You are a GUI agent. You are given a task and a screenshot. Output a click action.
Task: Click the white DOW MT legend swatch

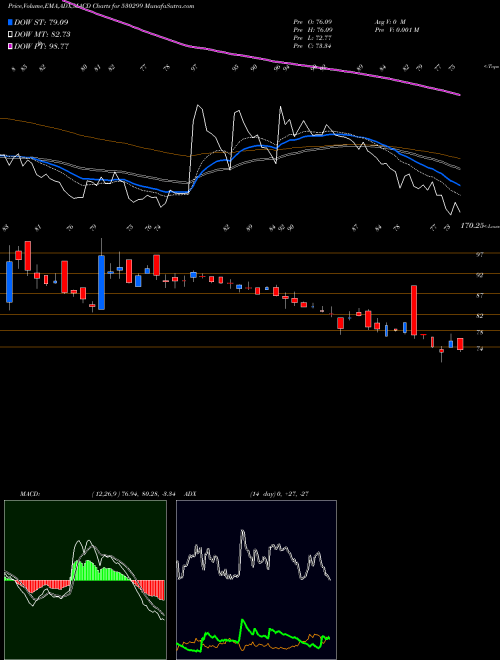[11, 35]
